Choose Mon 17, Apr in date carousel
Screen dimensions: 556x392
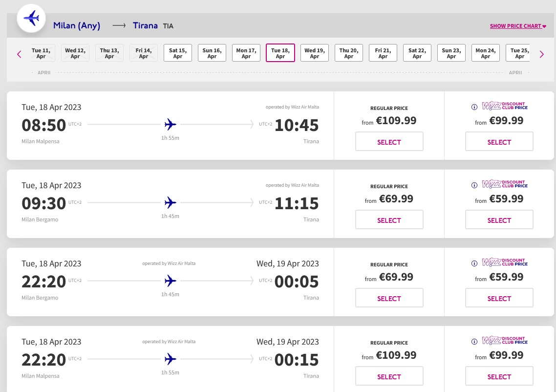[x=246, y=53]
